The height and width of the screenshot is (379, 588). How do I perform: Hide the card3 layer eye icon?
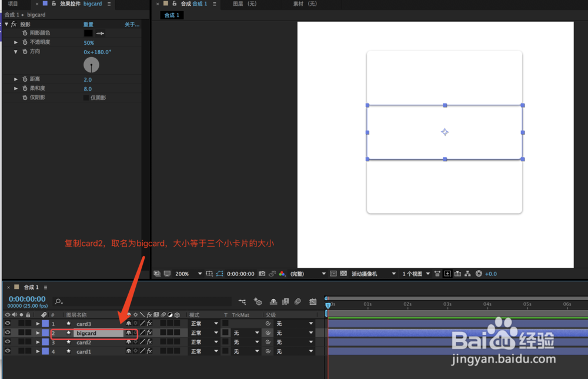coord(8,324)
